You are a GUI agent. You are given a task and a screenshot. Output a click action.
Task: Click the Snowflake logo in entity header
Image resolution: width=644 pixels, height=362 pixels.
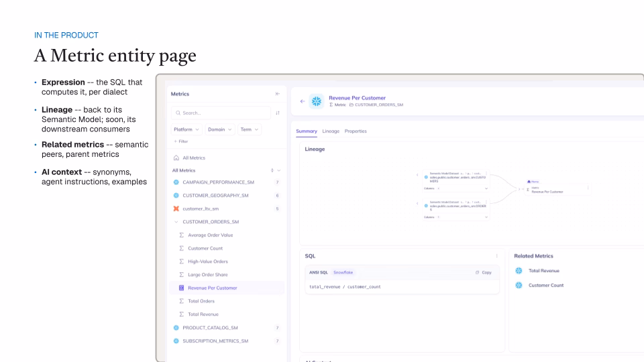point(316,101)
